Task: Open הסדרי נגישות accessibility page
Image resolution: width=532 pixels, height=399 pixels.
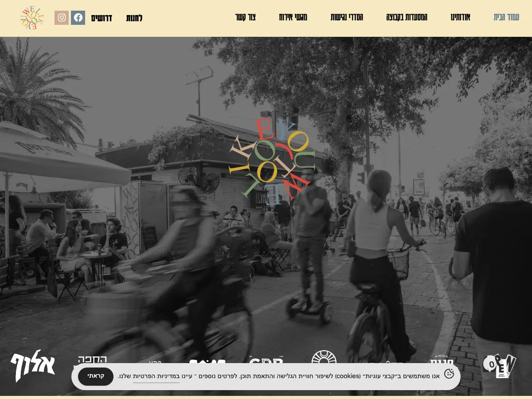Action: [x=347, y=18]
